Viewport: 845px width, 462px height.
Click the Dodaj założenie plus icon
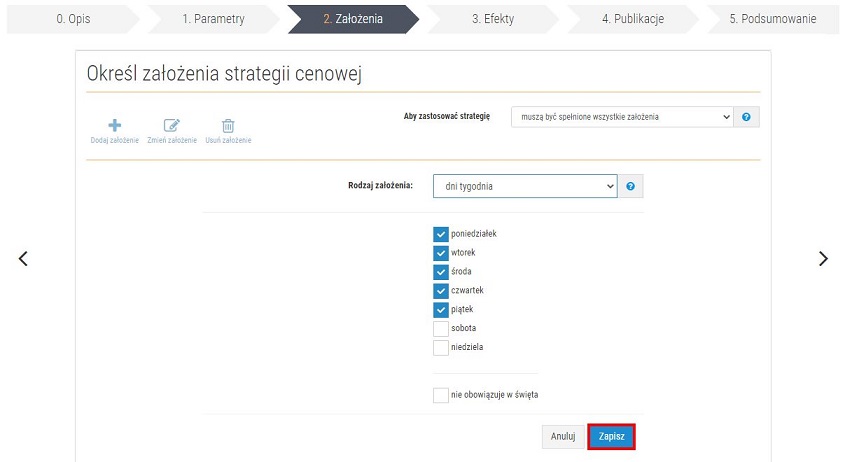point(115,126)
